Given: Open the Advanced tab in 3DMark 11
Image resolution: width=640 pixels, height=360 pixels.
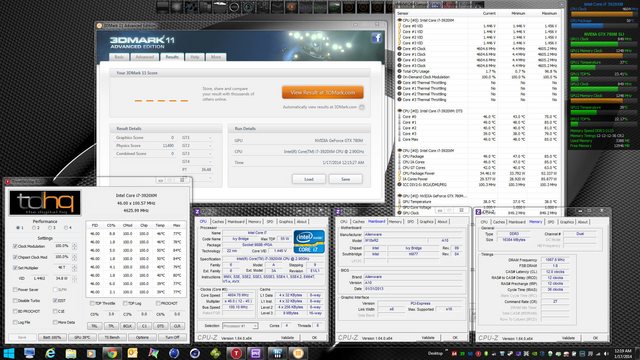Looking at the screenshot, I should (144, 57).
